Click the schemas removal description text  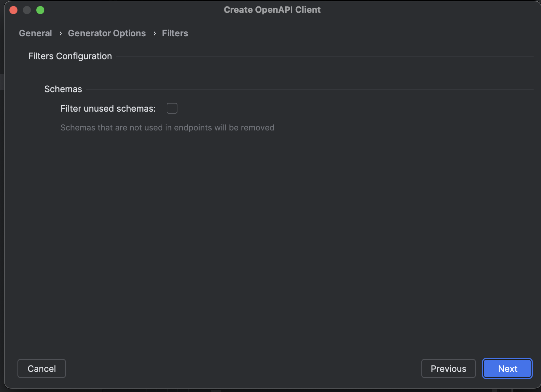(167, 128)
